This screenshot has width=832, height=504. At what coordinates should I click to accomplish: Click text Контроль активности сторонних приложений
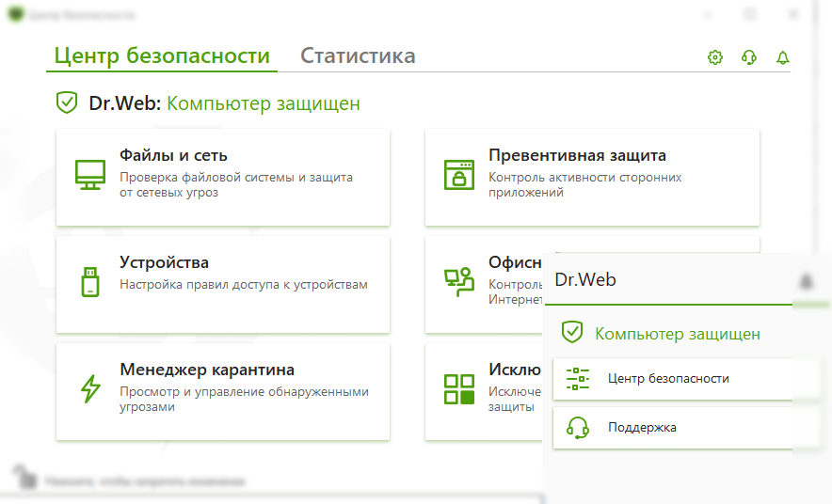click(585, 184)
